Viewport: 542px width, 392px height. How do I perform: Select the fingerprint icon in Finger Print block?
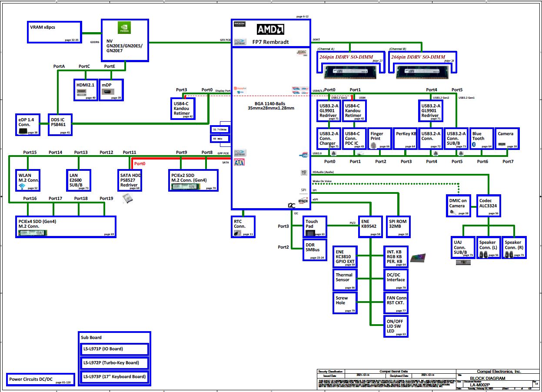click(x=373, y=146)
